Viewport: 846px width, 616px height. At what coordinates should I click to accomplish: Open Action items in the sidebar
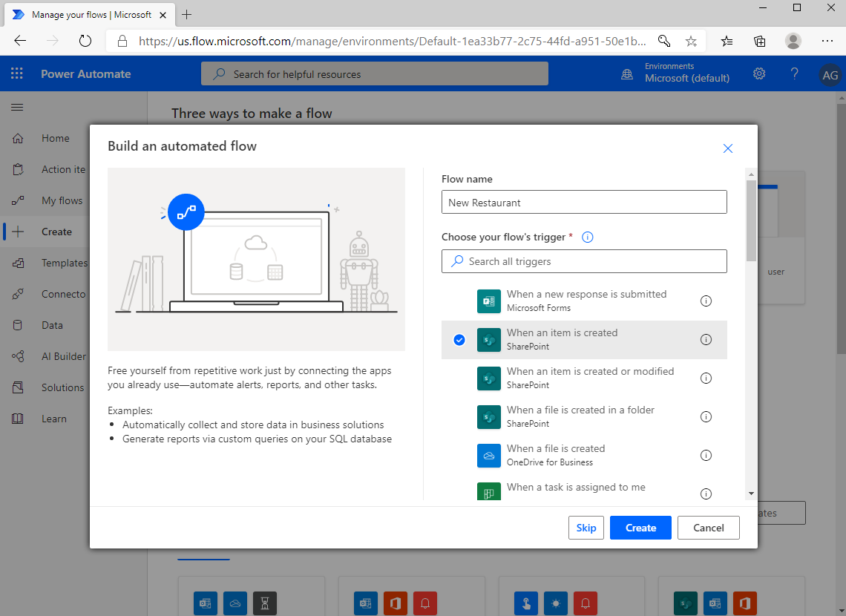coord(63,169)
